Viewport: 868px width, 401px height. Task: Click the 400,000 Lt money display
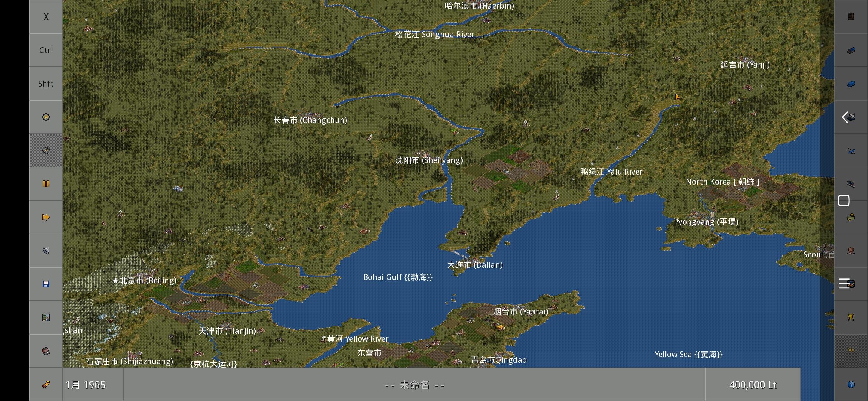[x=753, y=385]
